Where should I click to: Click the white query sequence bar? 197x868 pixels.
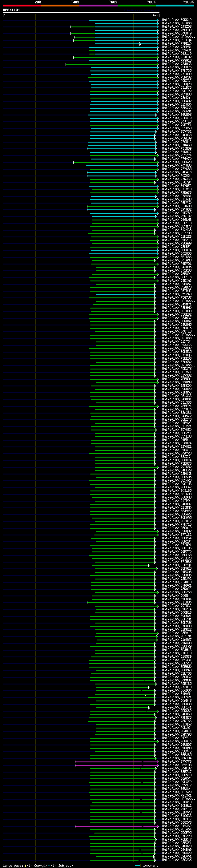[x=81, y=12]
